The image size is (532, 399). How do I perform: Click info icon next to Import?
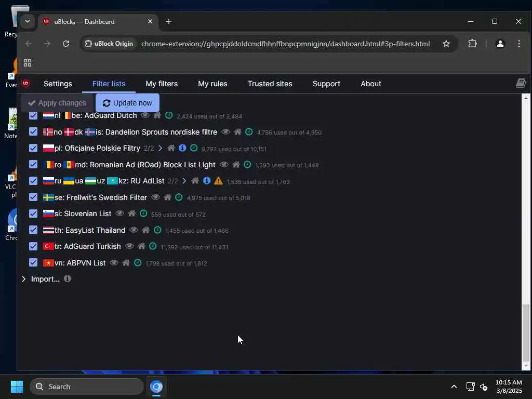coord(68,278)
